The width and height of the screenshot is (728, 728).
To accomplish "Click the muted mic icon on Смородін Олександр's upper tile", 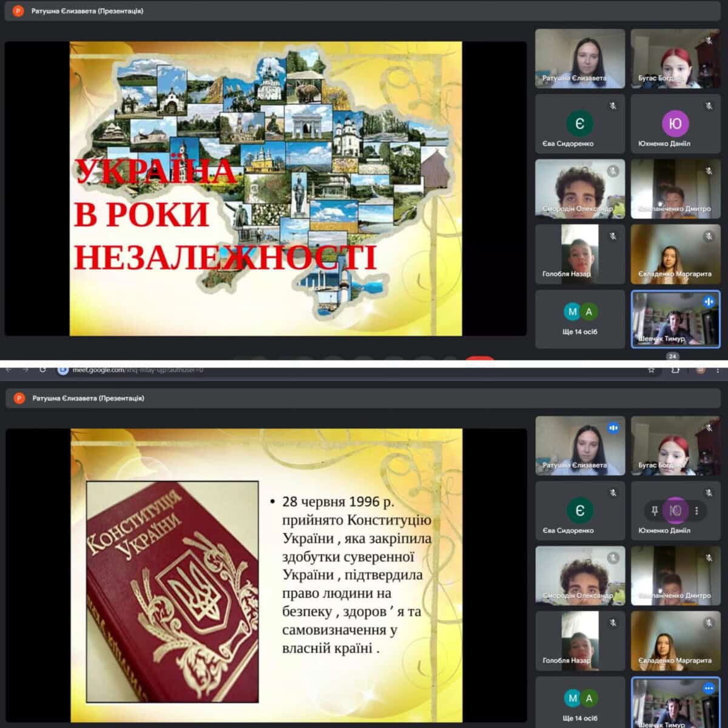I will point(613,171).
